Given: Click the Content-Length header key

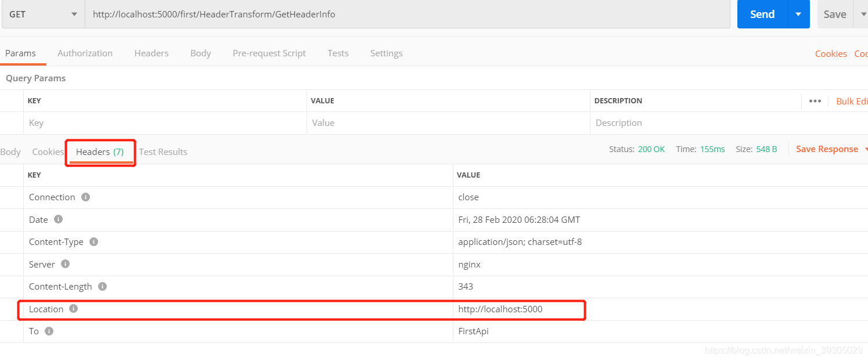Looking at the screenshot, I should point(60,287).
